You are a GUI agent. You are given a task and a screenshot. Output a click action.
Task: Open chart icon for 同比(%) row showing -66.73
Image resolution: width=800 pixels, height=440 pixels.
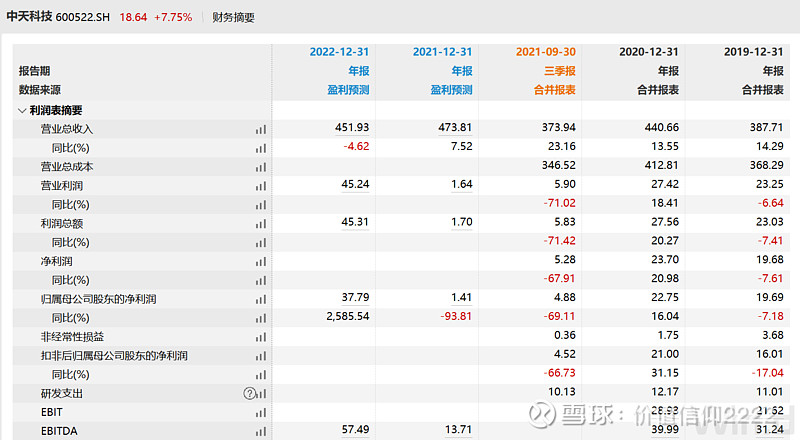pyautogui.click(x=261, y=375)
